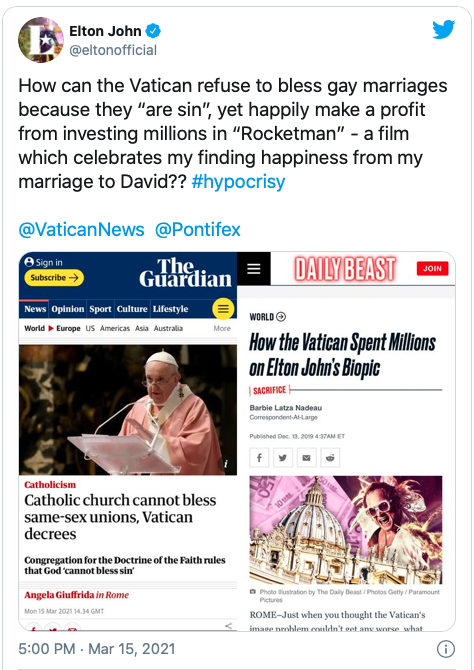Click the @eltonofficial handle
This screenshot has width=474, height=670.
113,50
